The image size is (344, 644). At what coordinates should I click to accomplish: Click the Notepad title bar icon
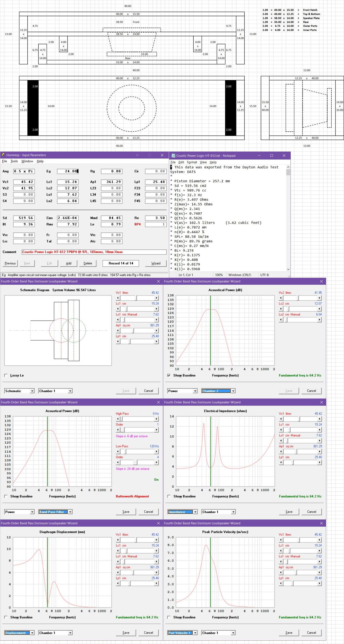point(173,156)
